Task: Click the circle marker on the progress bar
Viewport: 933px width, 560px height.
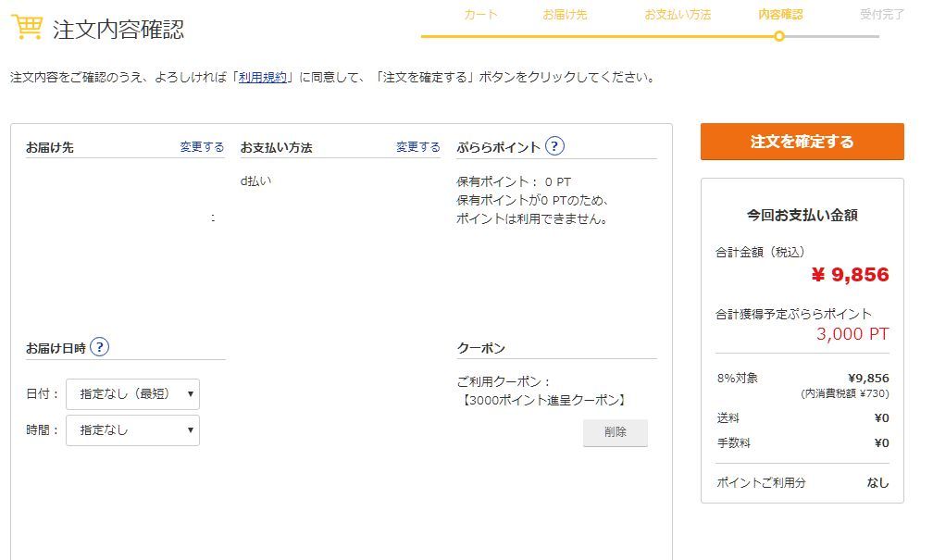Action: 779,36
